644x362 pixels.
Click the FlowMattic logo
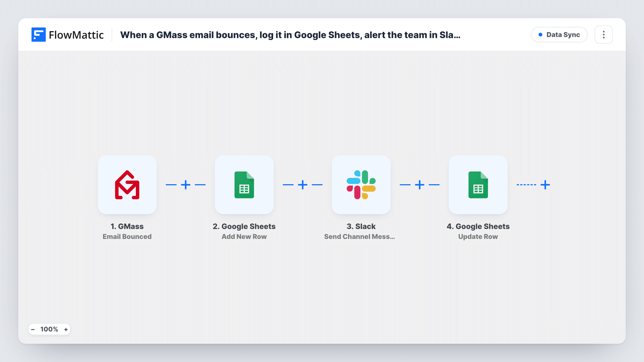click(67, 35)
